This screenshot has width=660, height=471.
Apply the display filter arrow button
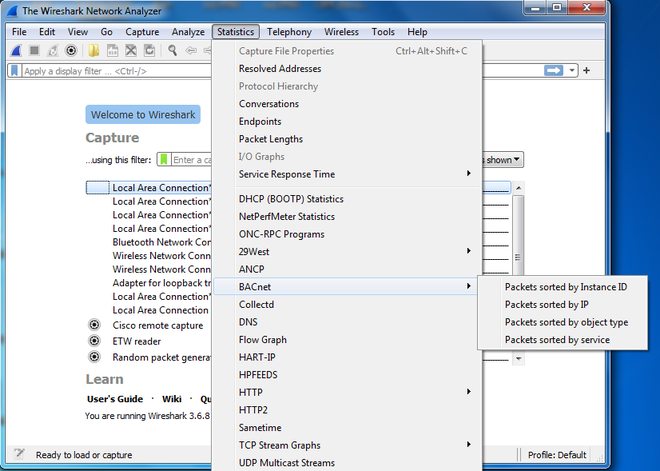[x=553, y=70]
